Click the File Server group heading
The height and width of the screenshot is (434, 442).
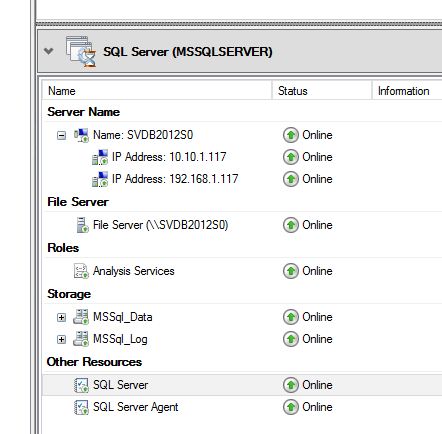[78, 202]
